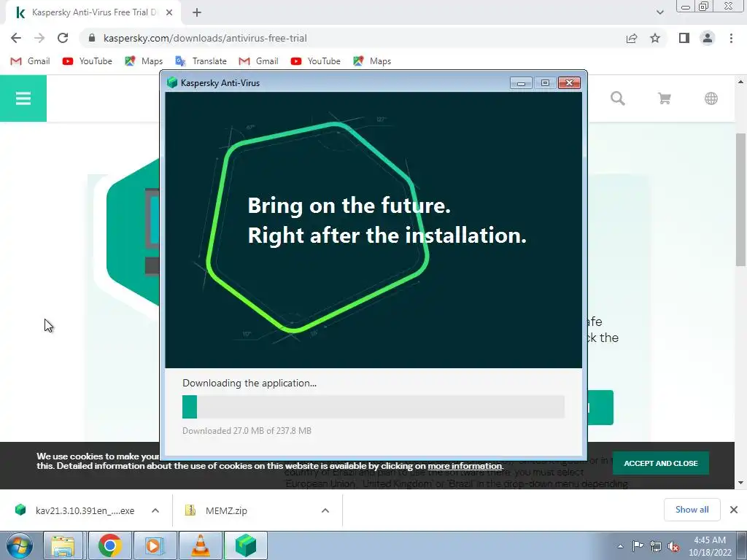747x560 pixels.
Task: Open the second Gmail bookmark
Action: tap(258, 61)
